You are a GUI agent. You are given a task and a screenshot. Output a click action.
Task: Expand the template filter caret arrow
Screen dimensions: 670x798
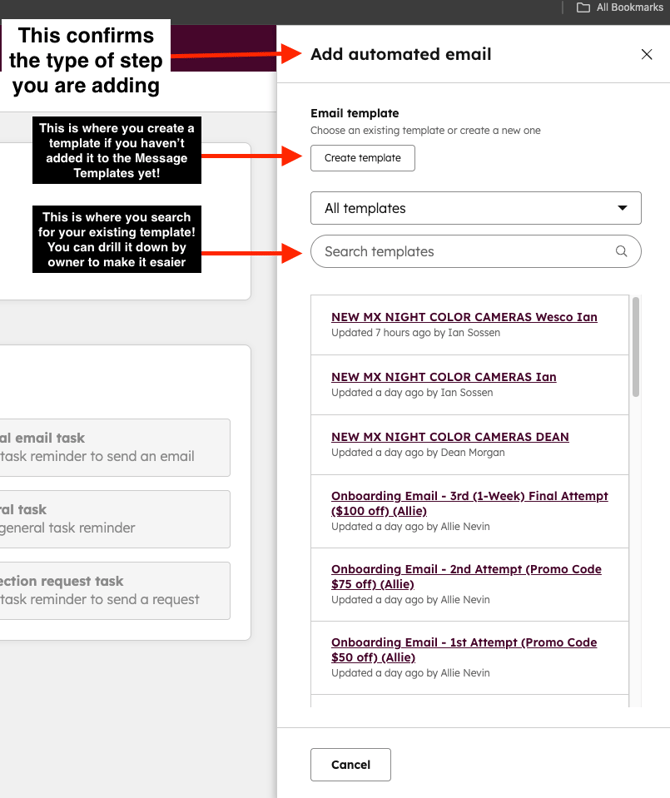click(622, 209)
